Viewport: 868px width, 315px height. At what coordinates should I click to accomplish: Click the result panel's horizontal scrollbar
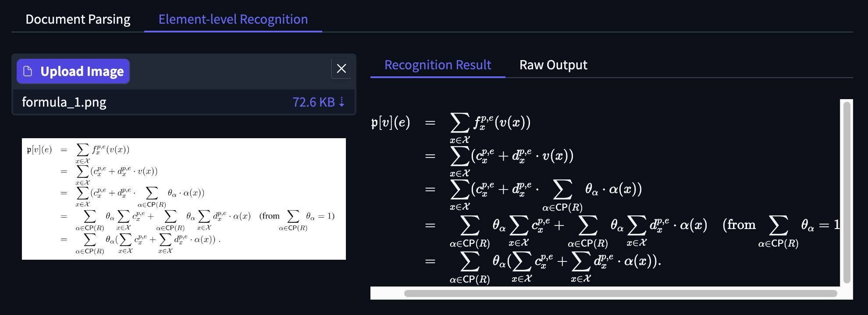click(x=620, y=294)
